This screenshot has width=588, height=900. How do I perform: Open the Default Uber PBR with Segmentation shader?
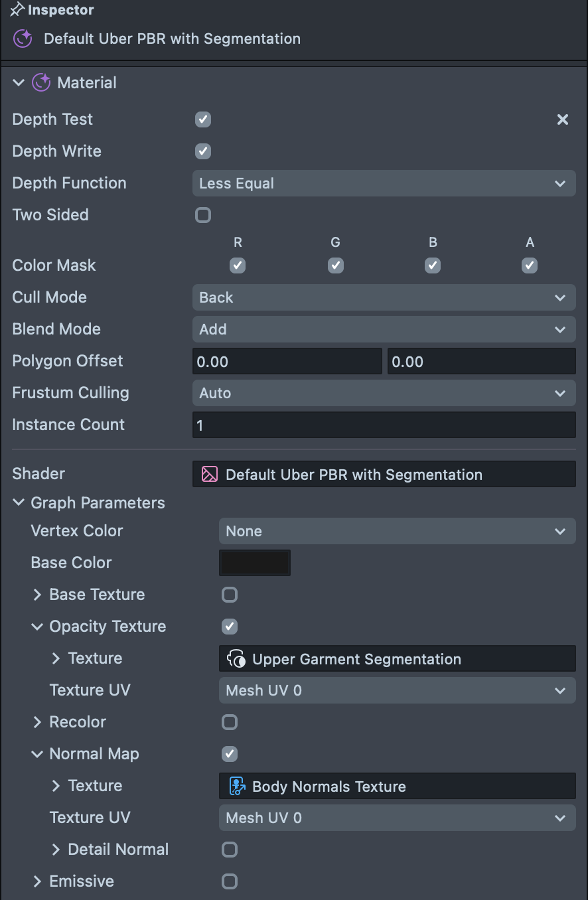384,474
